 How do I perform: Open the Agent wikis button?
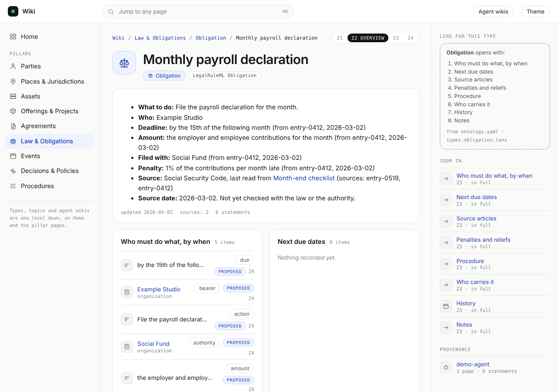pyautogui.click(x=493, y=11)
